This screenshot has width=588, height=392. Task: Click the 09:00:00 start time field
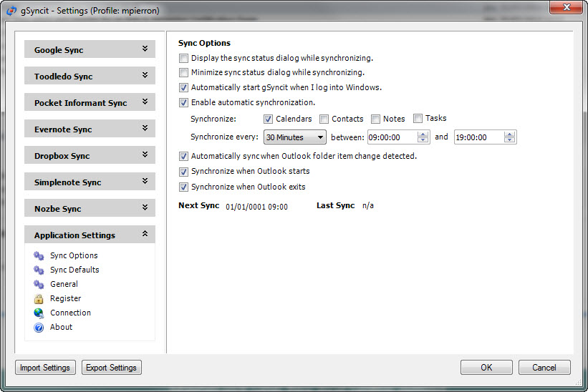392,137
